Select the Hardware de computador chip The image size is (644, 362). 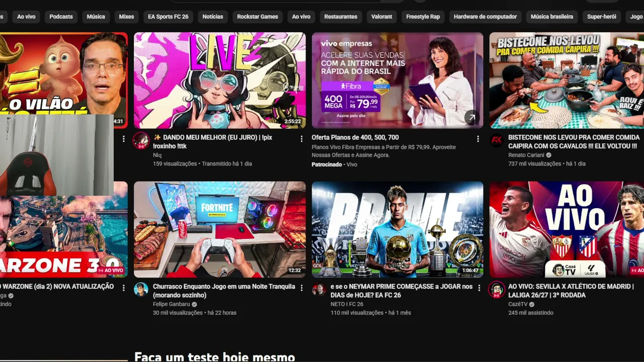485,17
